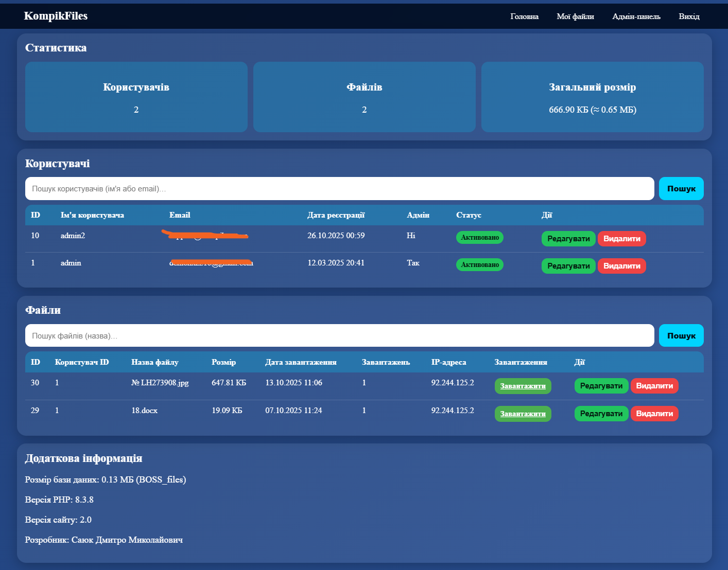Log out via the Вихід link
This screenshot has width=728, height=570.
[x=689, y=16]
